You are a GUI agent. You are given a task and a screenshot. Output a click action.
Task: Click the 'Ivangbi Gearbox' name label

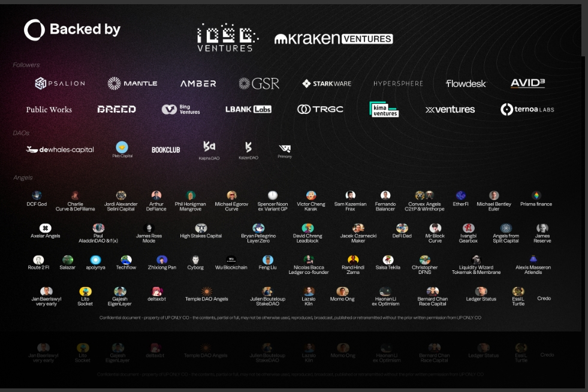[468, 238]
